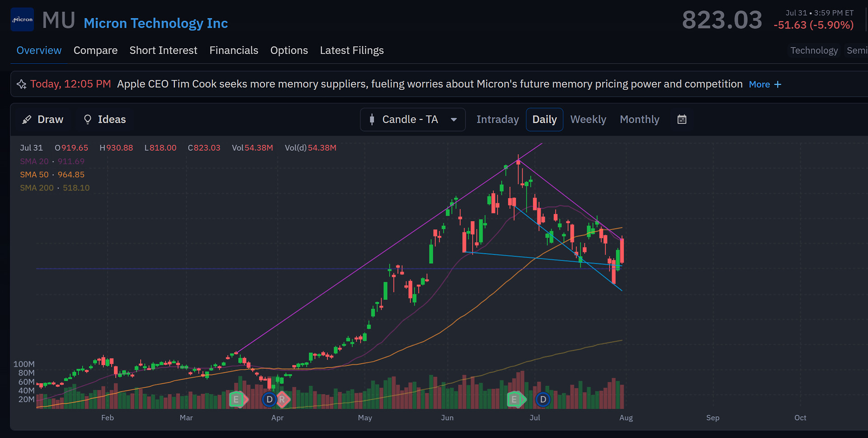Click the open price O919.65

(71, 148)
